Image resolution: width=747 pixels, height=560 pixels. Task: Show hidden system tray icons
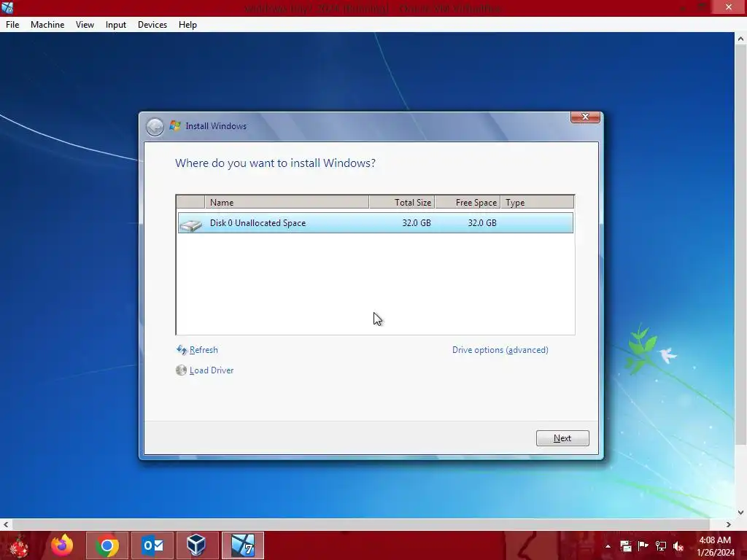(608, 546)
